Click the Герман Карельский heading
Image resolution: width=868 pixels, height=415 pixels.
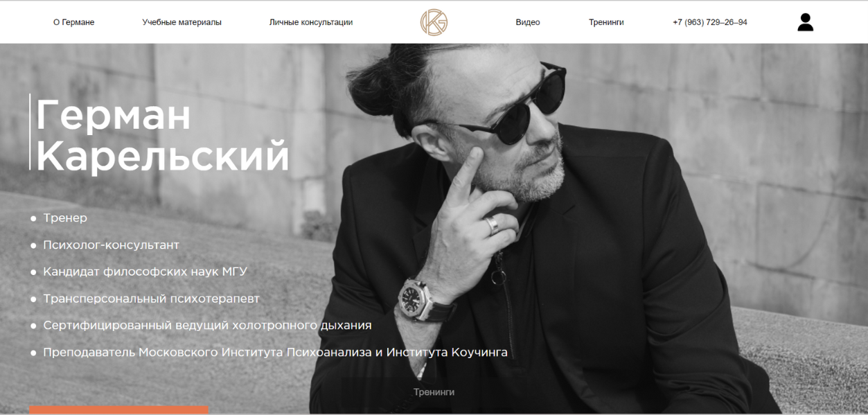pyautogui.click(x=163, y=134)
